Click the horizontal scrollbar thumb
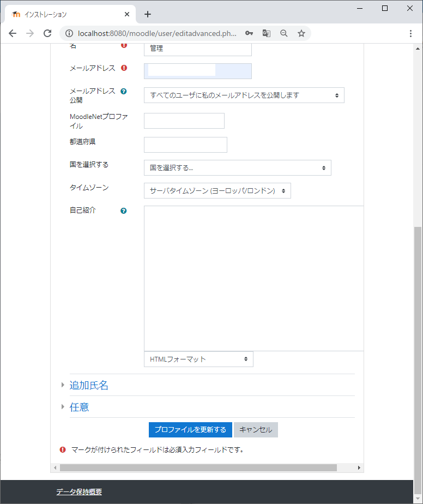The width and height of the screenshot is (423, 504). pyautogui.click(x=198, y=467)
